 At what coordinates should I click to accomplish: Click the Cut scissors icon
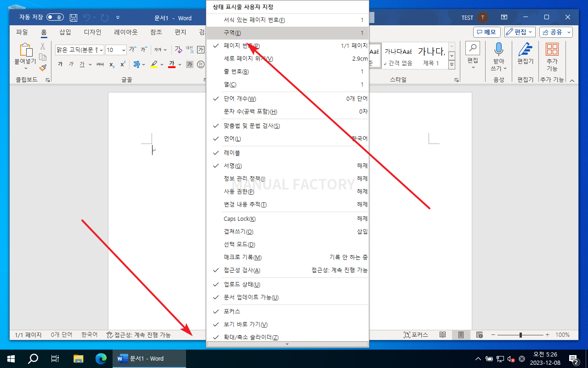click(43, 46)
